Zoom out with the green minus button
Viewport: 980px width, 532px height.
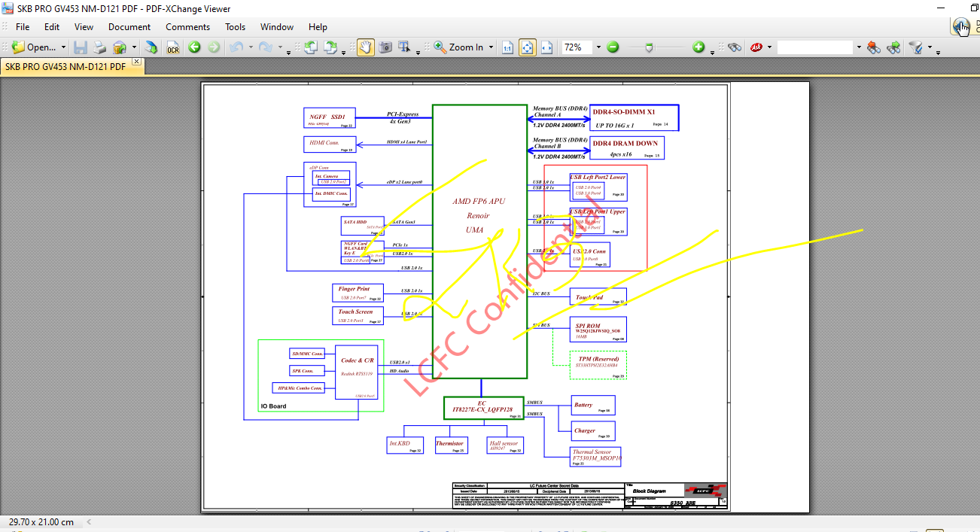[x=613, y=47]
